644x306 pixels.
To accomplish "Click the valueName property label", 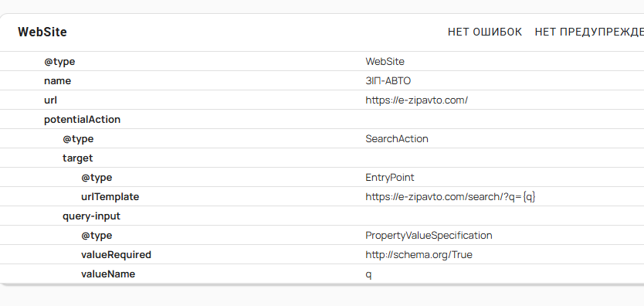I will (108, 274).
